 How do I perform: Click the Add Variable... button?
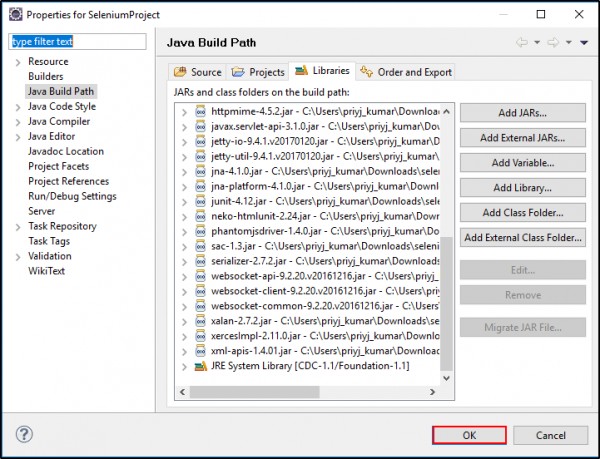click(x=523, y=163)
